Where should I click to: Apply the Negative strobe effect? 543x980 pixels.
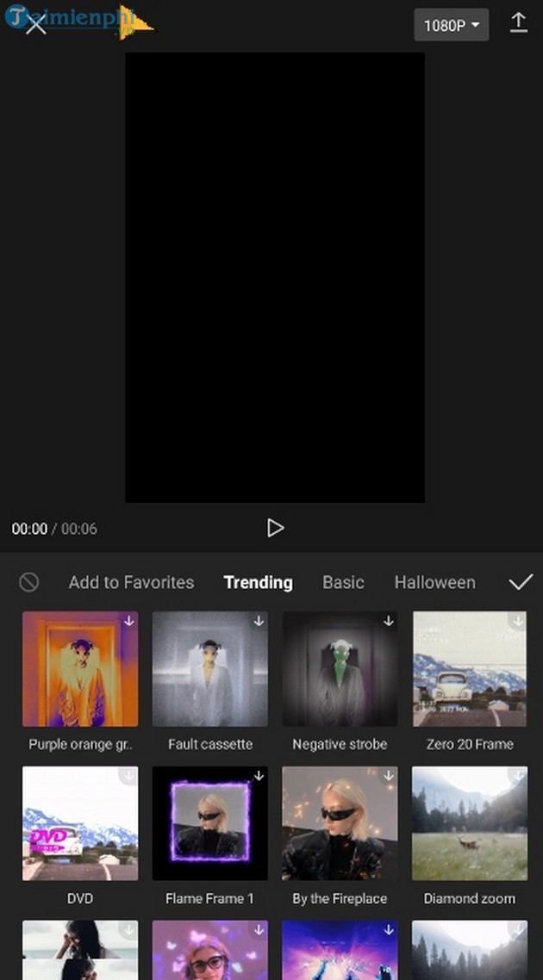tap(340, 669)
